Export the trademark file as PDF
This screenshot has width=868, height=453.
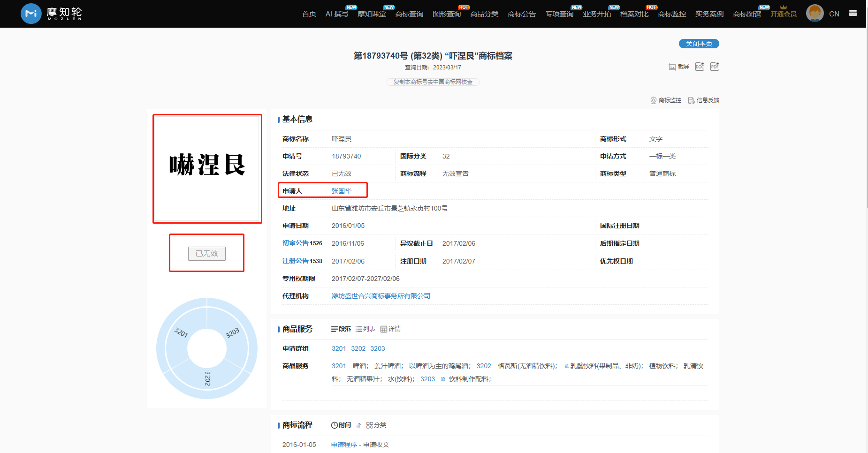[x=715, y=67]
